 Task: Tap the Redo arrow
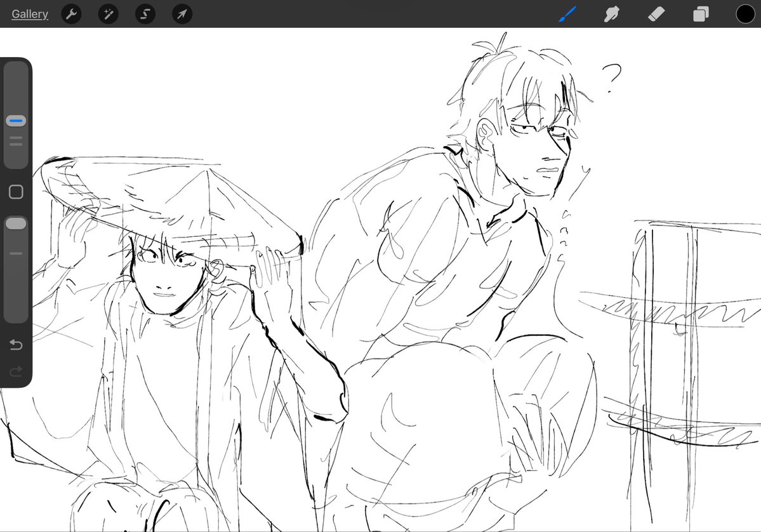[16, 372]
